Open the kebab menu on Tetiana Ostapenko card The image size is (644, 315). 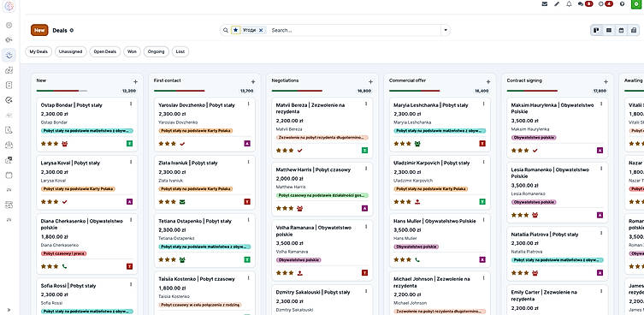click(x=249, y=220)
